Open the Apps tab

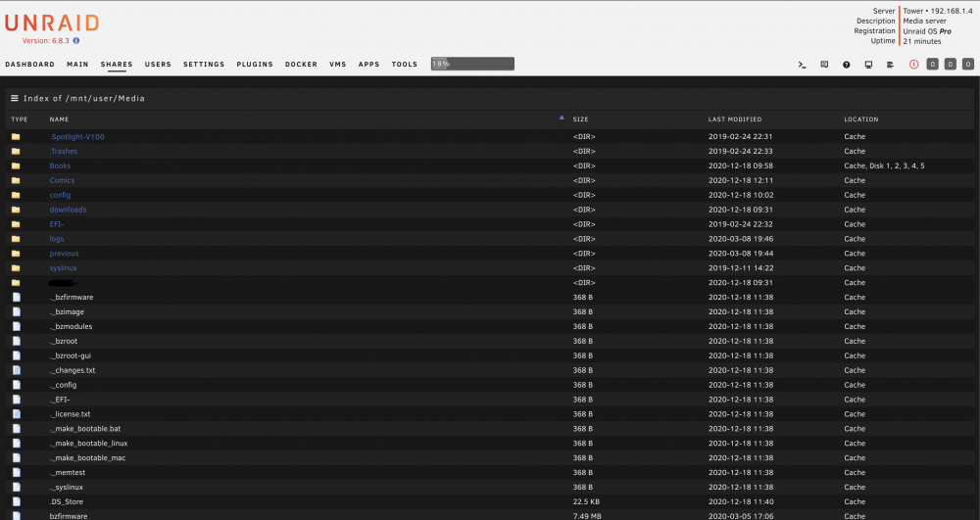click(368, 65)
